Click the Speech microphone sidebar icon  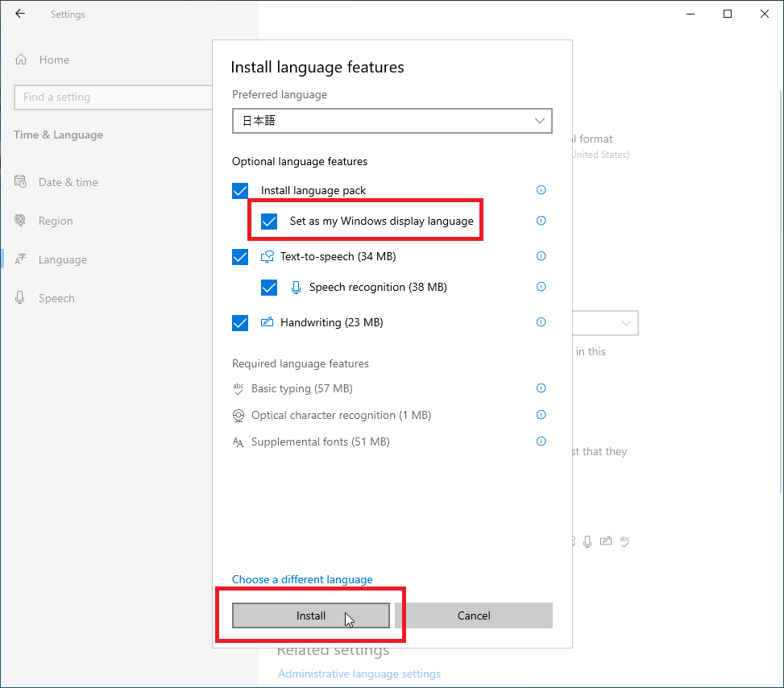(20, 297)
